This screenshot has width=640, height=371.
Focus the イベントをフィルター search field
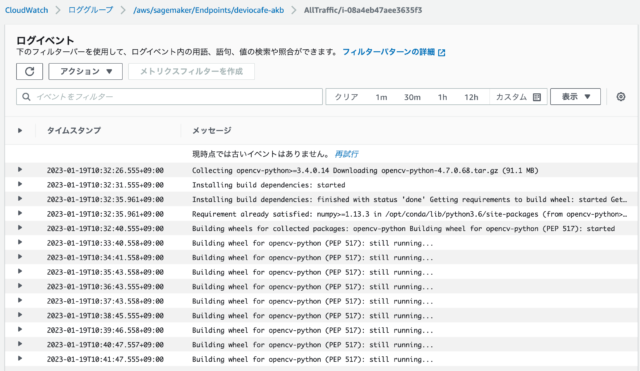(x=169, y=97)
